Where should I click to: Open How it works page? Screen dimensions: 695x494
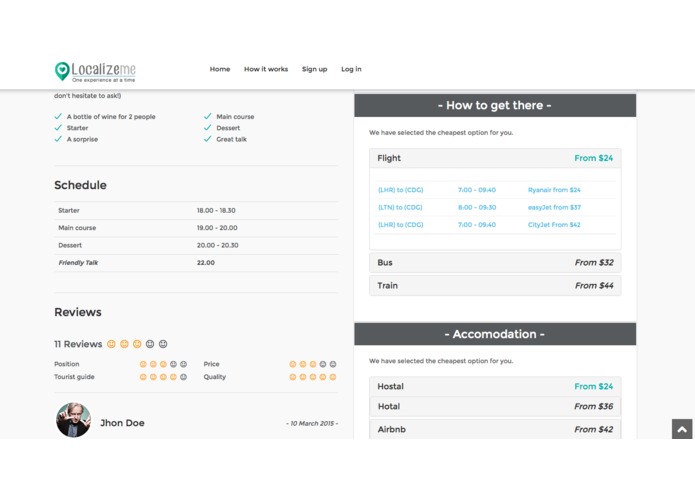tap(266, 69)
